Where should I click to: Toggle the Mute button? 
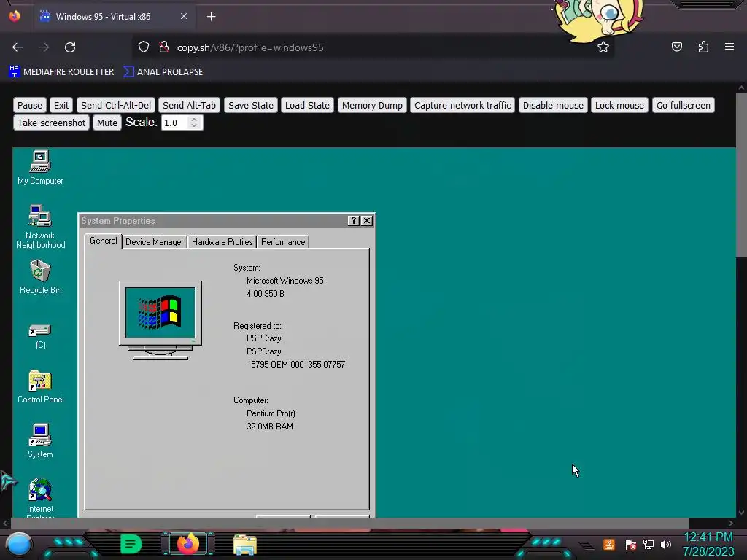[x=107, y=122]
